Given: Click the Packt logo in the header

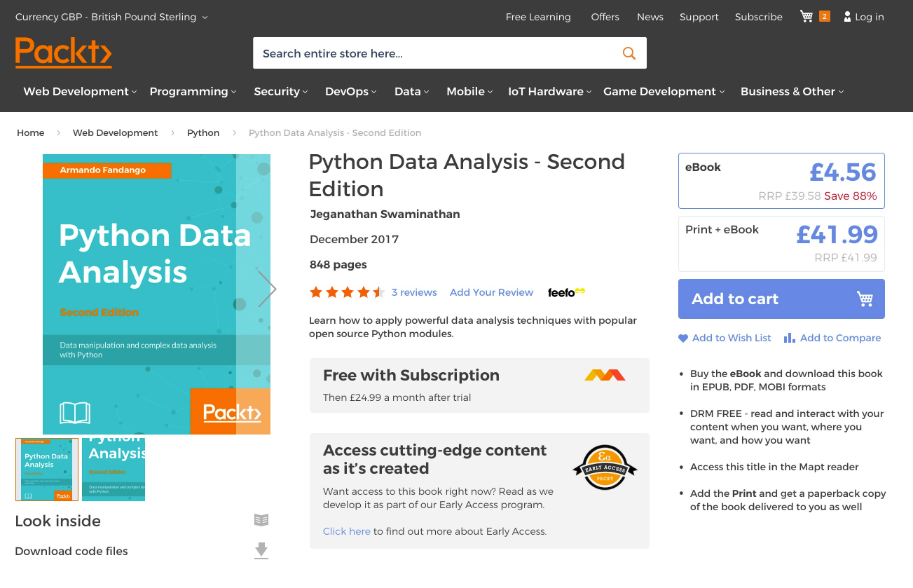Looking at the screenshot, I should tap(63, 53).
